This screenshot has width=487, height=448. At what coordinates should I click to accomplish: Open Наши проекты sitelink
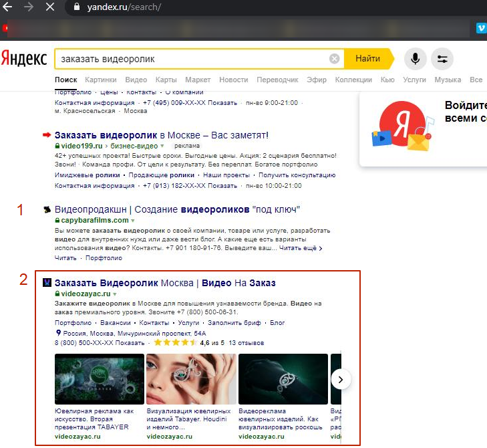(226, 175)
